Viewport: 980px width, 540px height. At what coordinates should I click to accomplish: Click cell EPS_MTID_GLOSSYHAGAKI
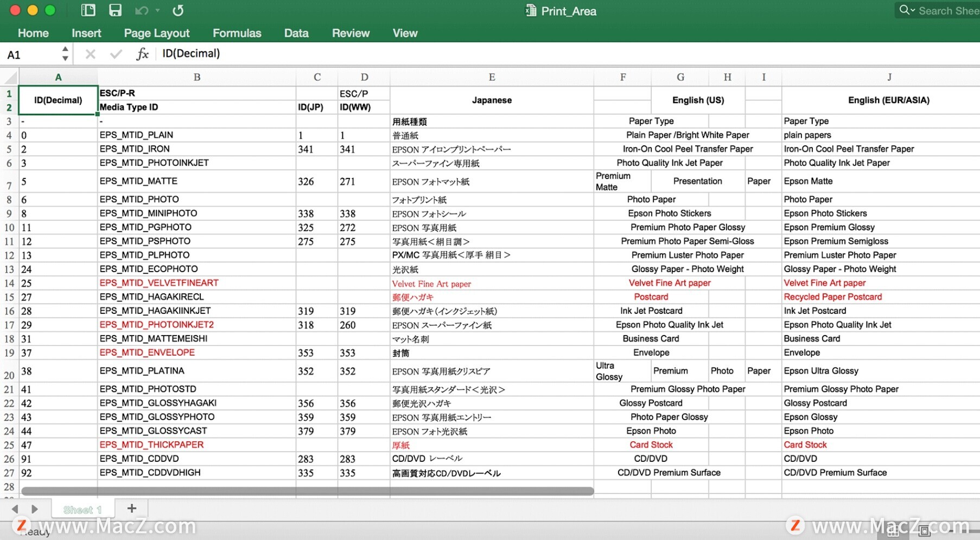pos(197,403)
